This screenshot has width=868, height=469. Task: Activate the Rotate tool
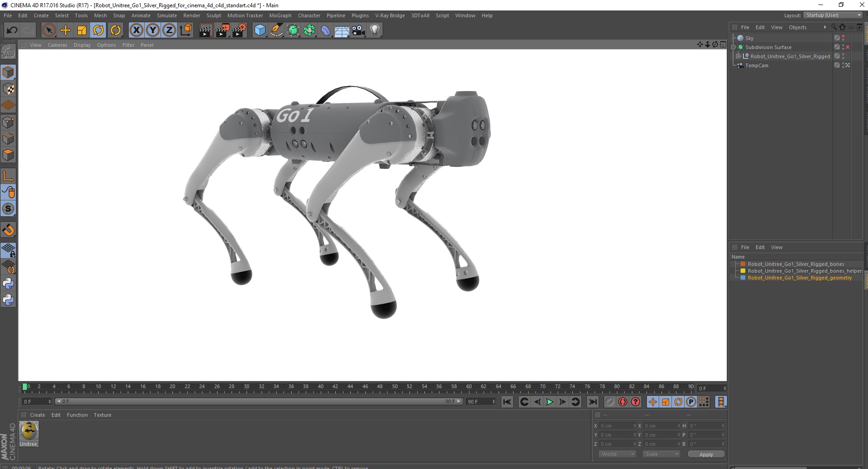[98, 30]
